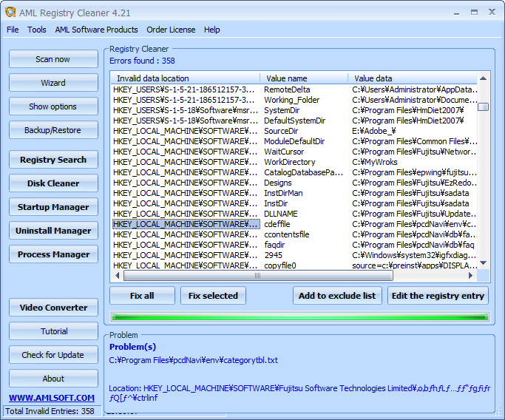Open Registry Search tool
This screenshot has height=420, width=505.
(53, 160)
